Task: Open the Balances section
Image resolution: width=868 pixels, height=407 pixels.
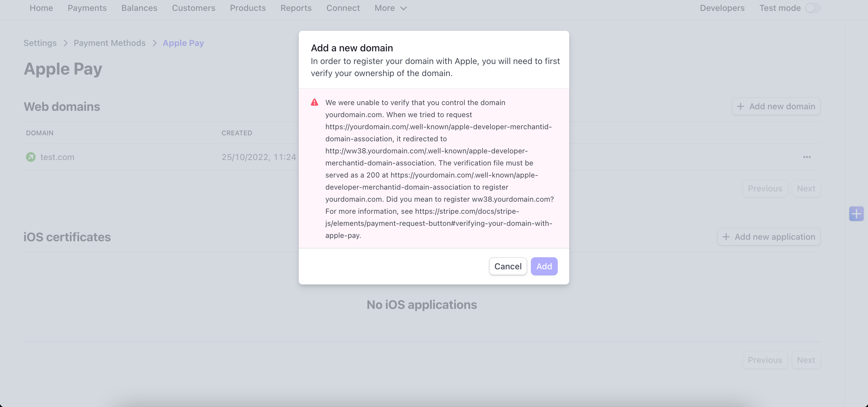Action: point(139,8)
